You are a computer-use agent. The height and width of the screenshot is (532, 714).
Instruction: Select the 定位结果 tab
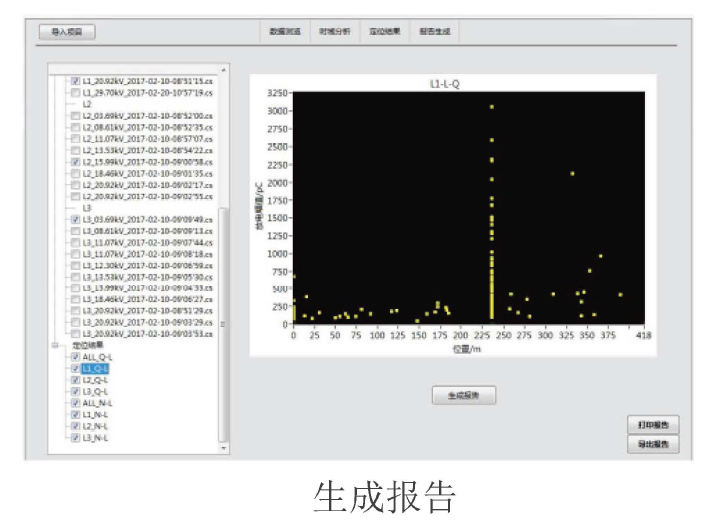(x=385, y=32)
